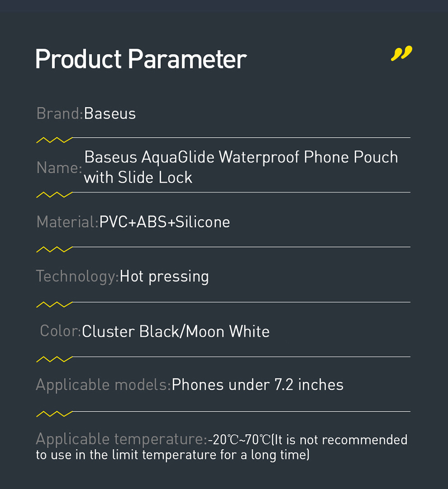Image resolution: width=448 pixels, height=489 pixels.
Task: Click the yellow zigzag below the Material row
Action: (x=54, y=249)
